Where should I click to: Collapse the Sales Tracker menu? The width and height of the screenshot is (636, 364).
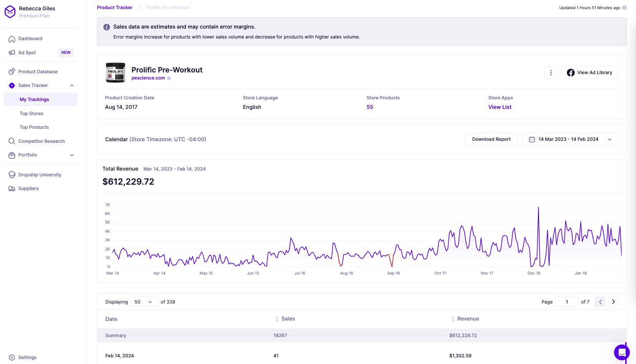[x=72, y=85]
